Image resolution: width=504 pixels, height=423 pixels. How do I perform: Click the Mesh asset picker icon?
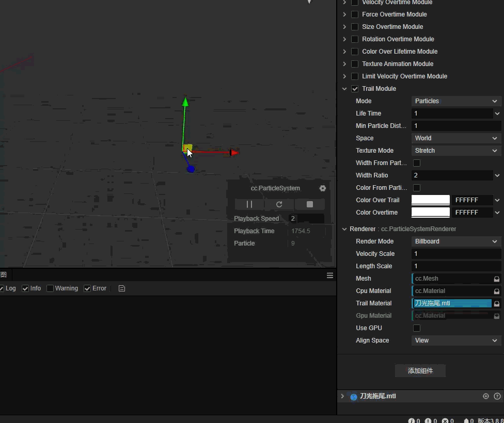coord(497,279)
